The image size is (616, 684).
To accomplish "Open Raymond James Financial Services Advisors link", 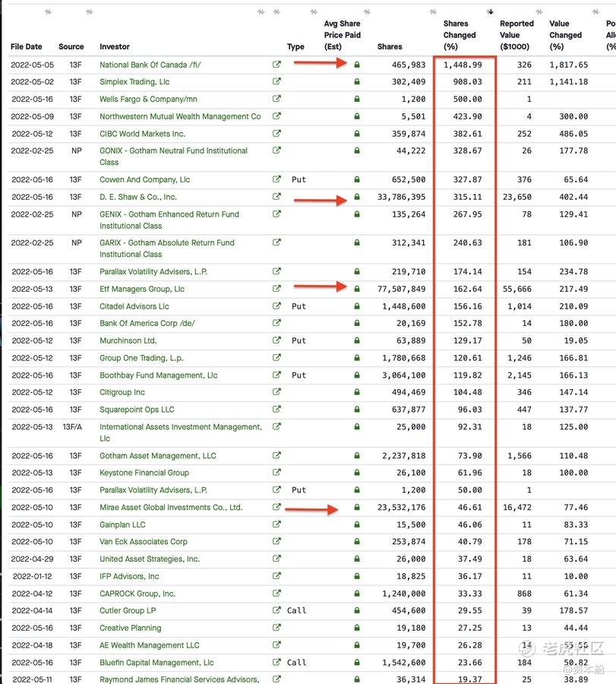I will click(x=179, y=679).
